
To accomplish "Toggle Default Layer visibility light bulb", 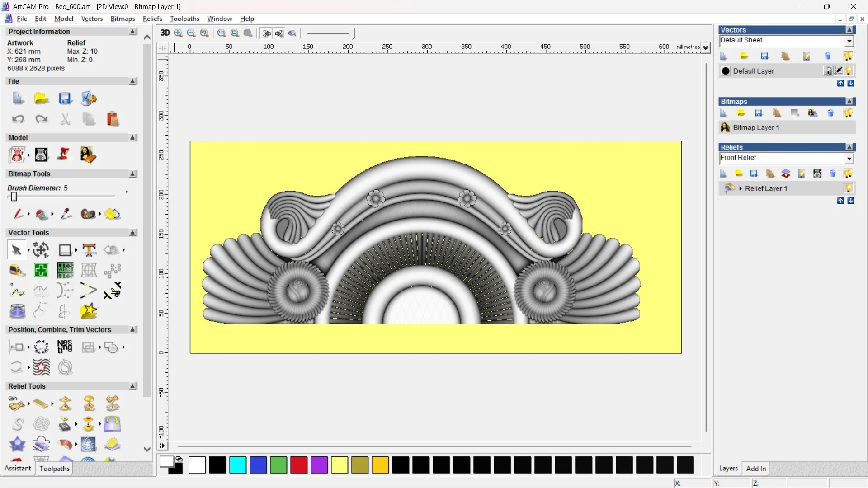I will pyautogui.click(x=849, y=71).
